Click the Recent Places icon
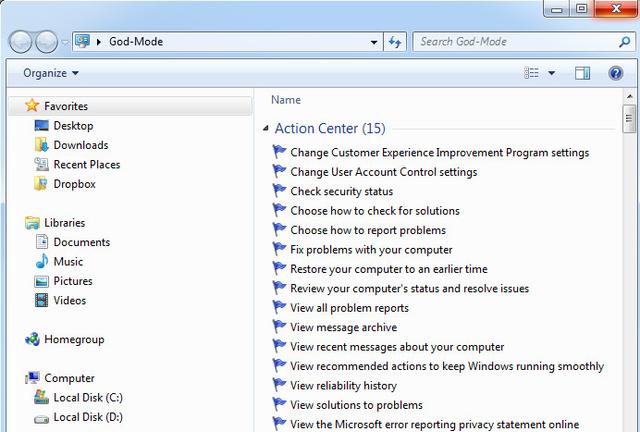Viewport: 640px width, 432px height. tap(41, 164)
